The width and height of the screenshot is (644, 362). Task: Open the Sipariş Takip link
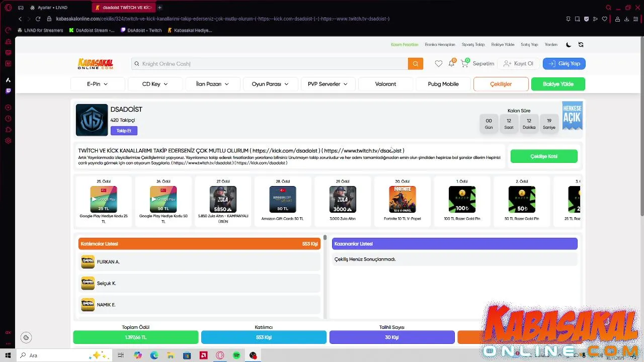[x=473, y=45]
